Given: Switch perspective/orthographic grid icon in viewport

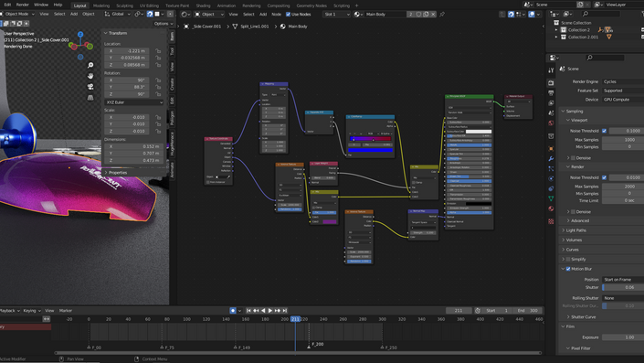Looking at the screenshot, I should pos(90,98).
